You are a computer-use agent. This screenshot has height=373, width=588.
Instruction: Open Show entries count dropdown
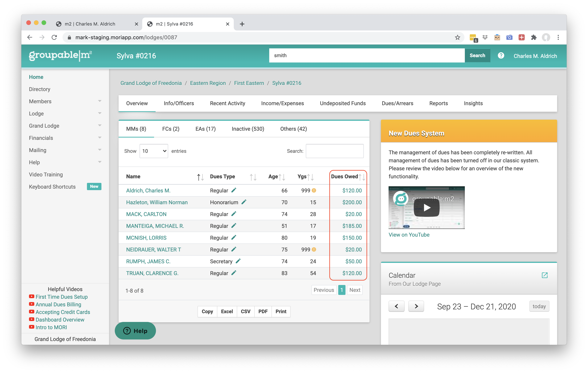pyautogui.click(x=154, y=151)
